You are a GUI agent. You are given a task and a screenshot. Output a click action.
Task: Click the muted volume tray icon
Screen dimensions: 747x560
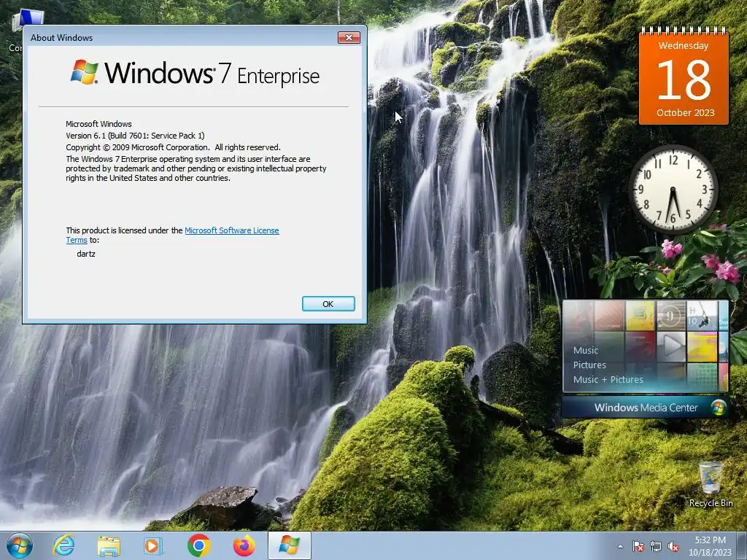click(x=673, y=547)
